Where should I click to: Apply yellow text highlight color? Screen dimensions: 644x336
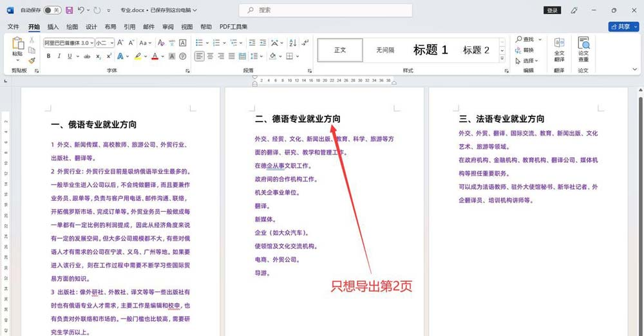point(138,56)
